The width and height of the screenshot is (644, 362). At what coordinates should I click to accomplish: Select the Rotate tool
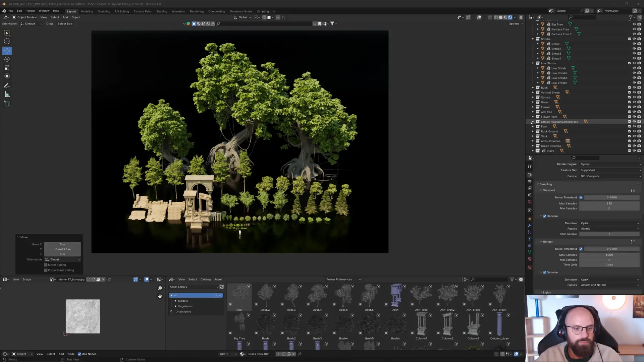[7, 59]
